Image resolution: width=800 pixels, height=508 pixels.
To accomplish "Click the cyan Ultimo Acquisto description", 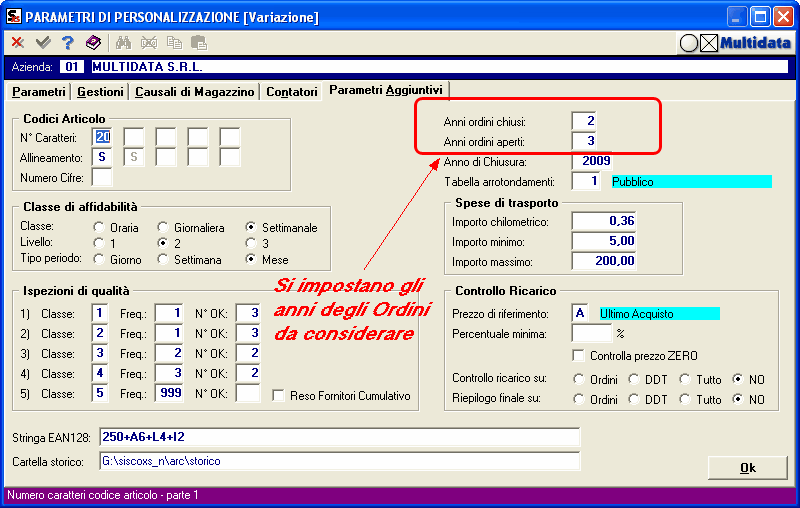I will [660, 314].
